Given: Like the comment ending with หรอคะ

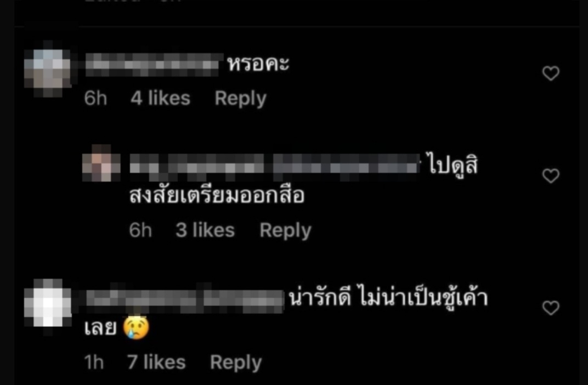Looking at the screenshot, I should click(551, 73).
